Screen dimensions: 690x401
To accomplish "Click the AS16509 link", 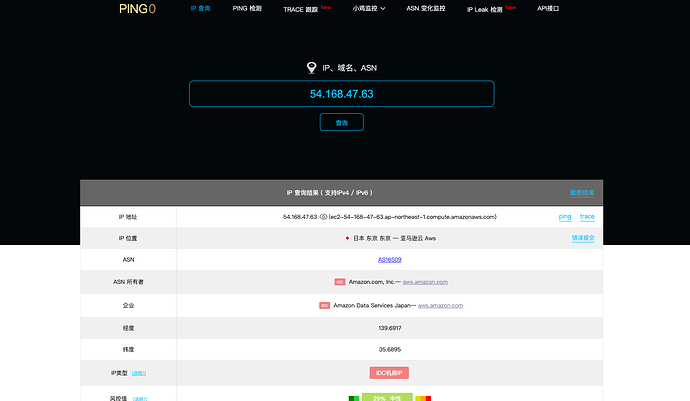I will click(x=389, y=260).
